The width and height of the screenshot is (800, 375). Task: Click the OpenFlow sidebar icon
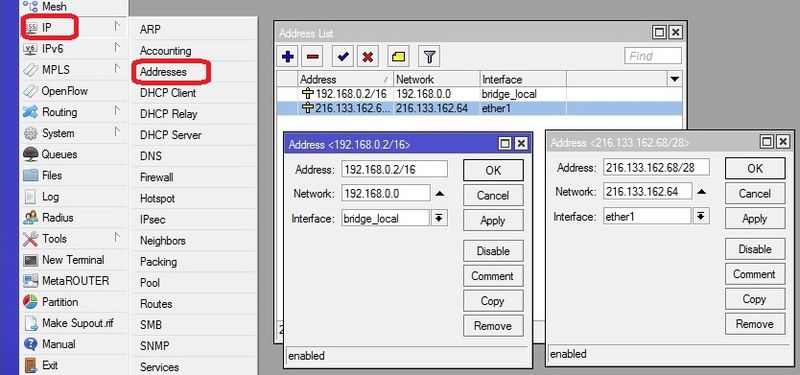31,91
